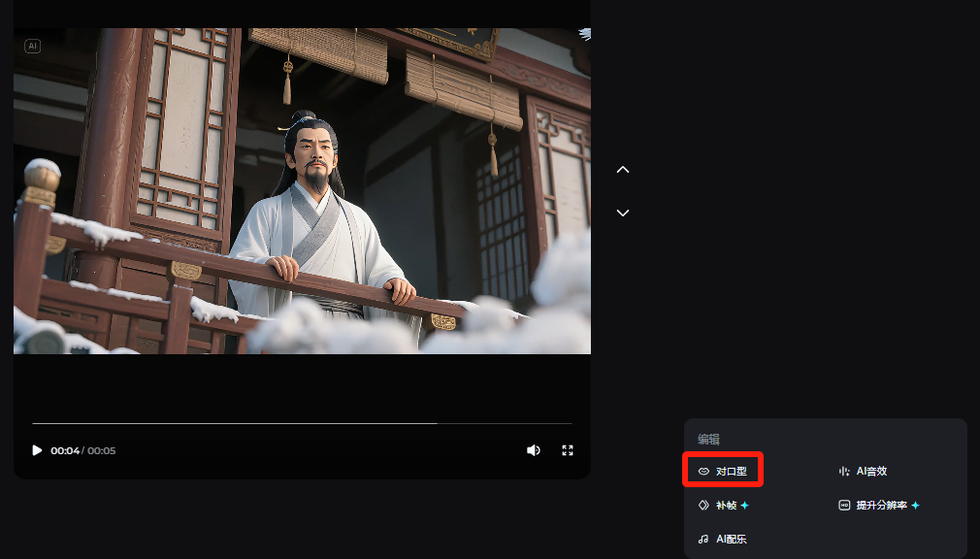Screen dimensions: 980x559
Task: Select the diamond icon for 补帧 frame interpolation
Action: coord(702,505)
